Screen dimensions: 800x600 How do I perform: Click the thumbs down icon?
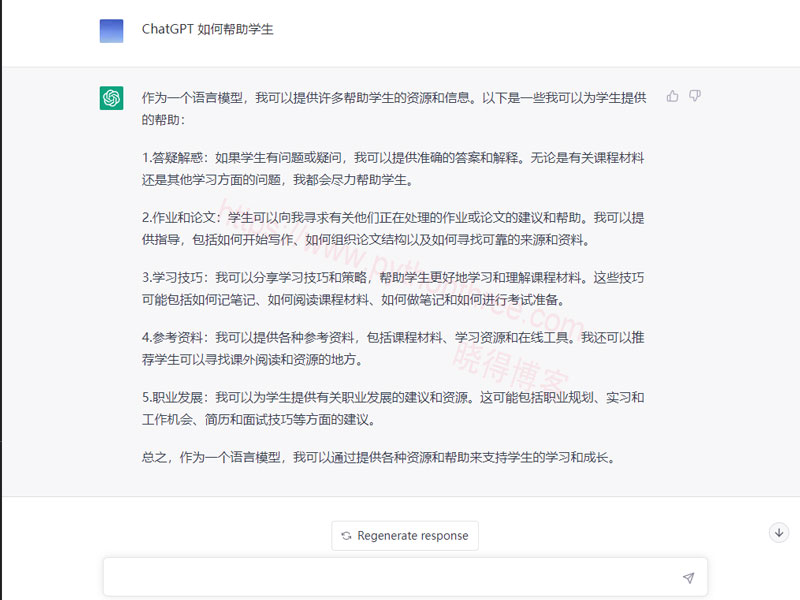pos(695,96)
